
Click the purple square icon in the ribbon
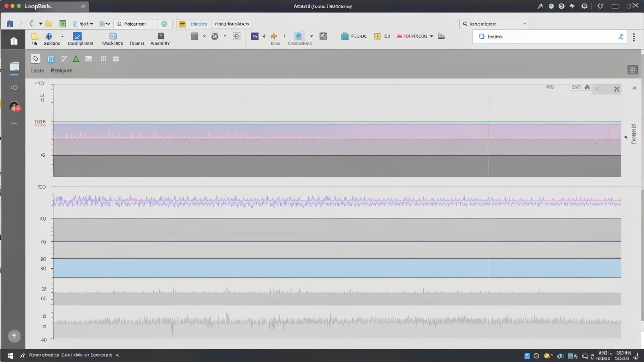255,36
